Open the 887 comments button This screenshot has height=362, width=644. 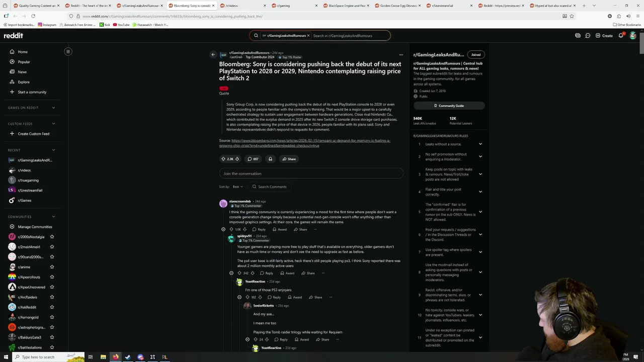click(253, 159)
